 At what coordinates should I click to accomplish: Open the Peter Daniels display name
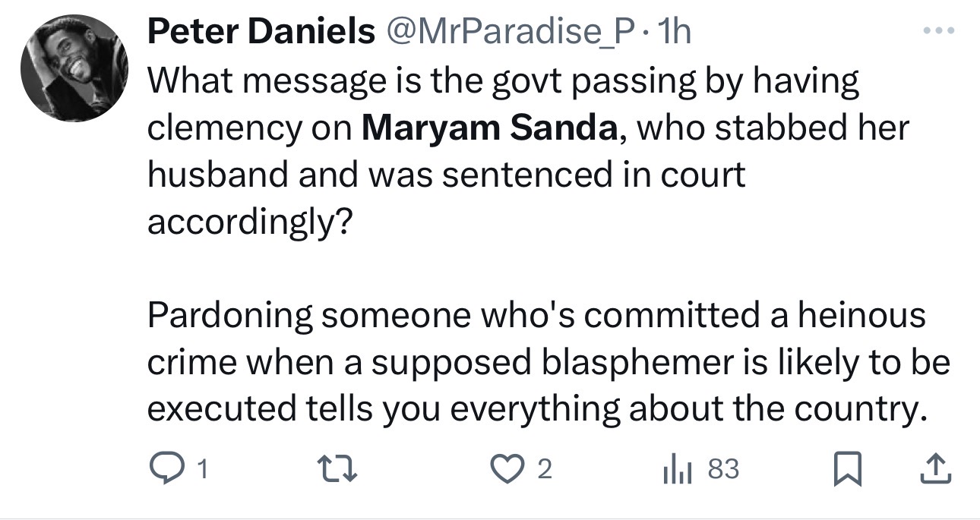(260, 32)
